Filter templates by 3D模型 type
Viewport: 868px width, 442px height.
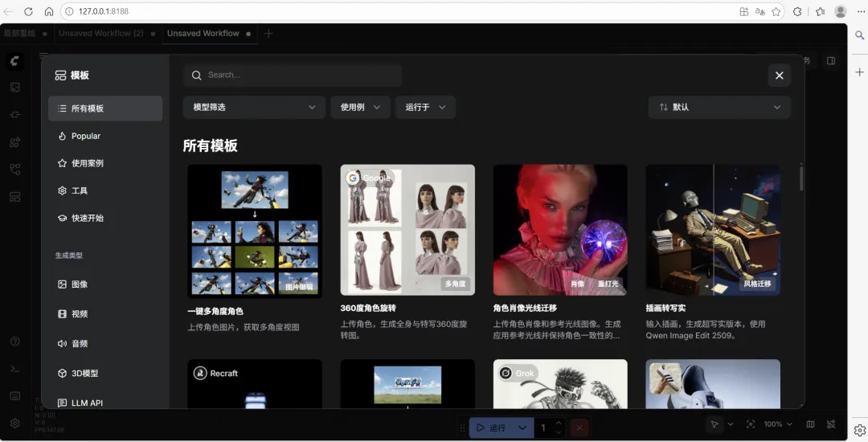[x=105, y=374]
